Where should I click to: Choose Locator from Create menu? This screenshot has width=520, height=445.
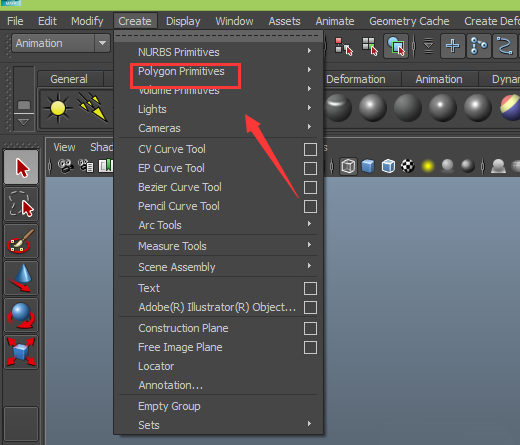[218, 366]
